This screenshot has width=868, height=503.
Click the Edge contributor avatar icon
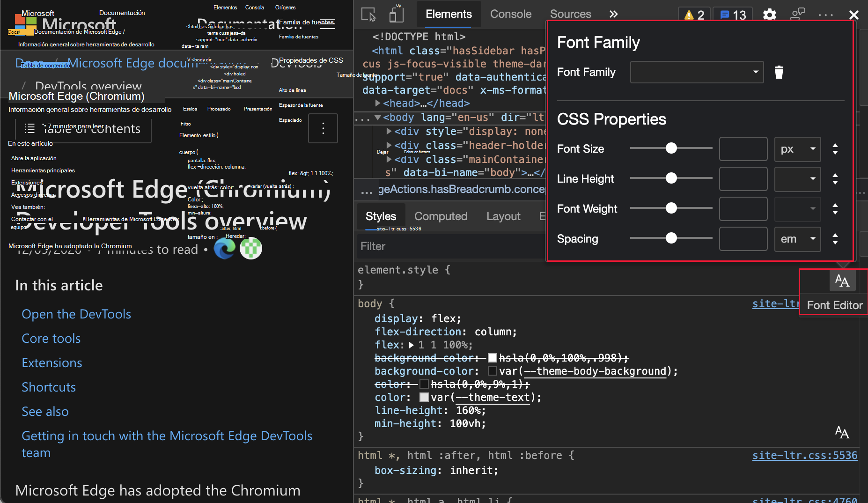(225, 248)
